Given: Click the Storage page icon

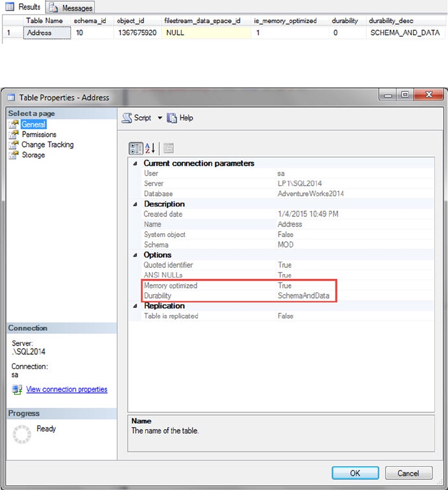Looking at the screenshot, I should pos(13,155).
